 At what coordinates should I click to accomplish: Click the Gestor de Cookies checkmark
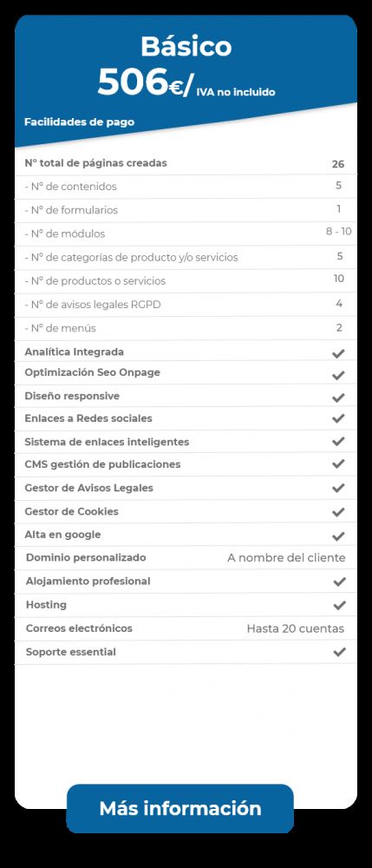point(338,512)
